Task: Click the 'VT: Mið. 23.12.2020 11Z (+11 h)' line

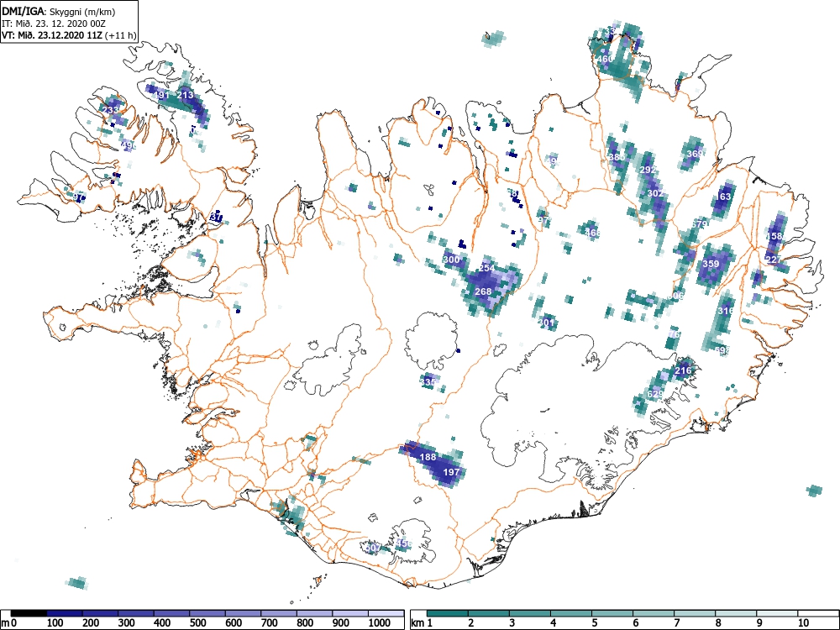Action: [x=69, y=35]
